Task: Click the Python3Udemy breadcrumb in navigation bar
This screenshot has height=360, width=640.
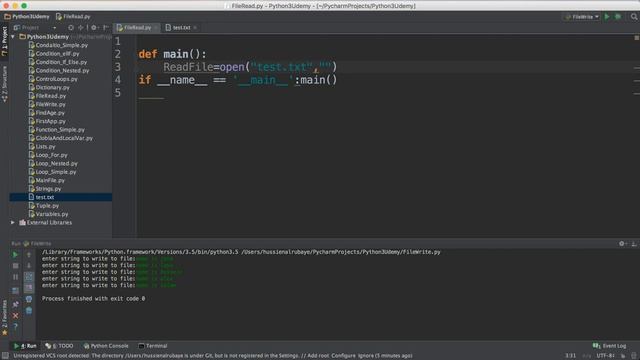Action: click(27, 17)
